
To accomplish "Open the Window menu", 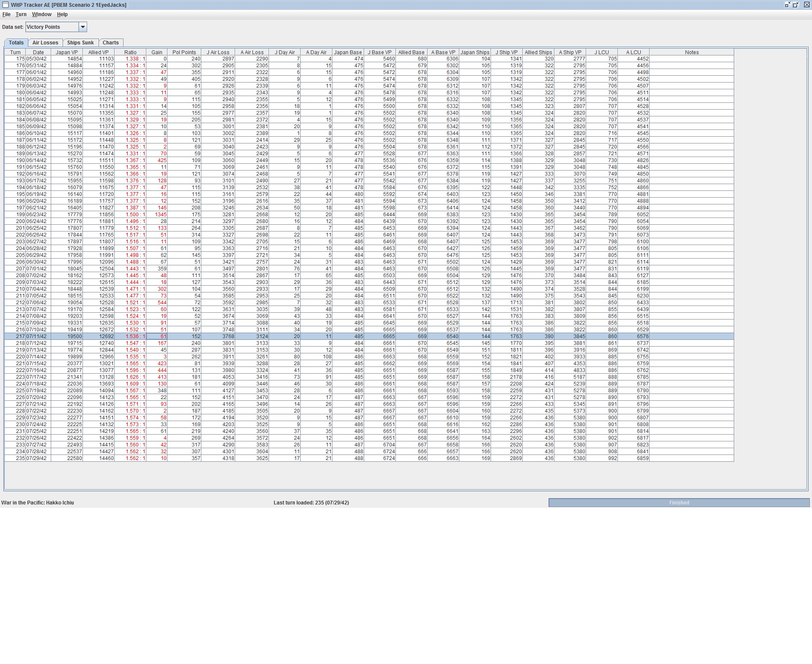I will click(41, 14).
